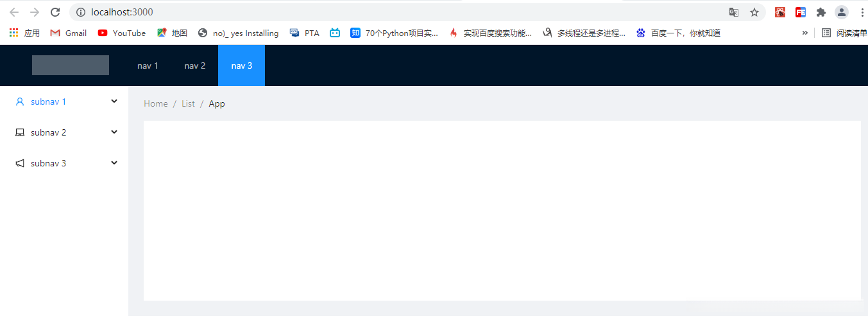The height and width of the screenshot is (318, 868).
Task: Click the browser forward arrow
Action: coord(35,12)
